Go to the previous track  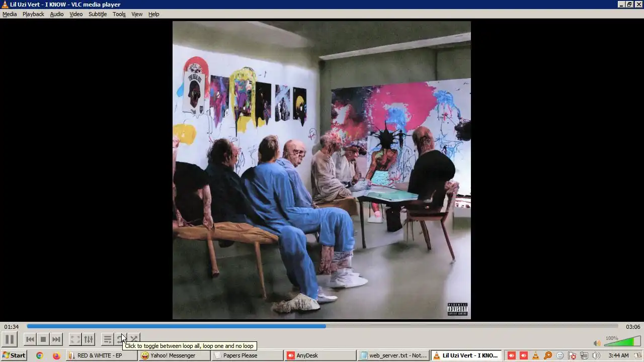pyautogui.click(x=30, y=339)
